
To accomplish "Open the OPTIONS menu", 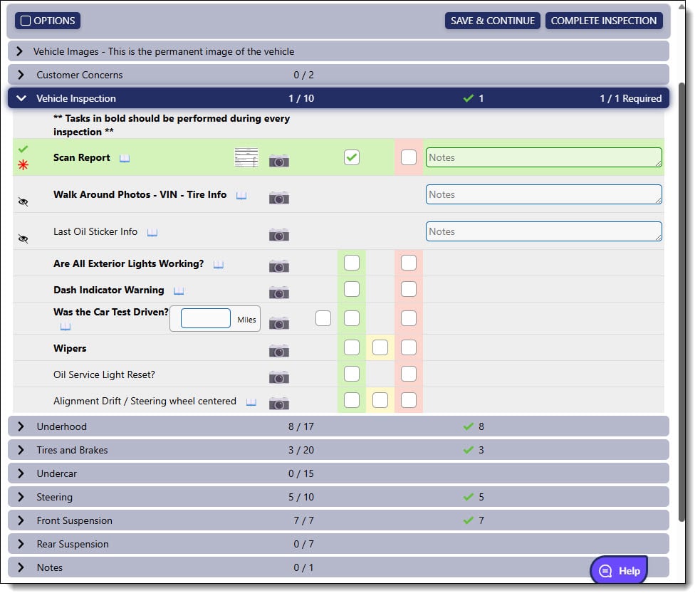I will [47, 21].
